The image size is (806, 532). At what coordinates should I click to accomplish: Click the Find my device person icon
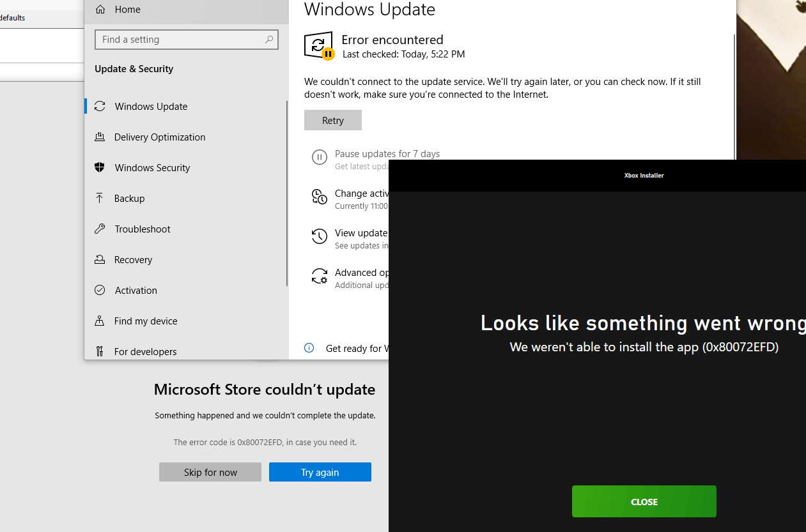pos(100,321)
